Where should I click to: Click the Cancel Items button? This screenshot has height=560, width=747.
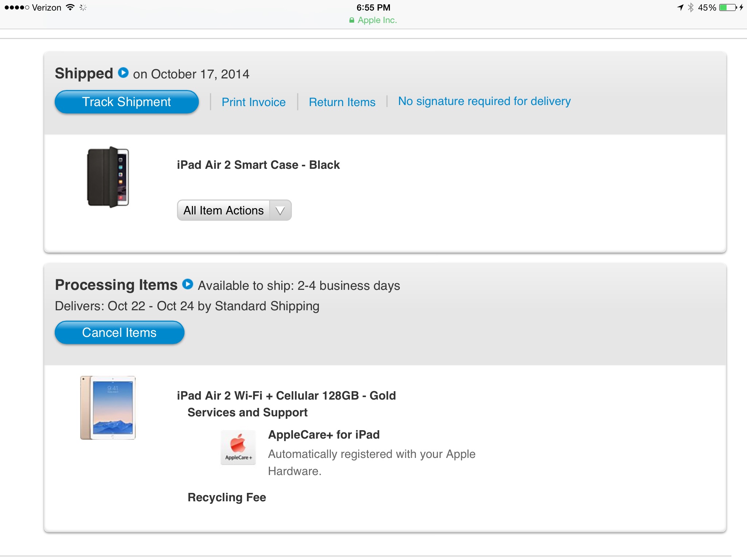119,332
